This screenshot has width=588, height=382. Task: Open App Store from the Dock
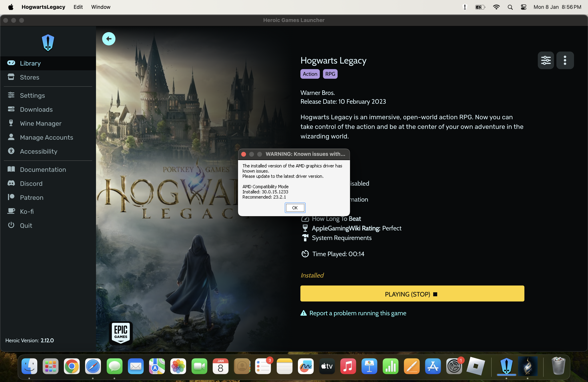(x=433, y=366)
